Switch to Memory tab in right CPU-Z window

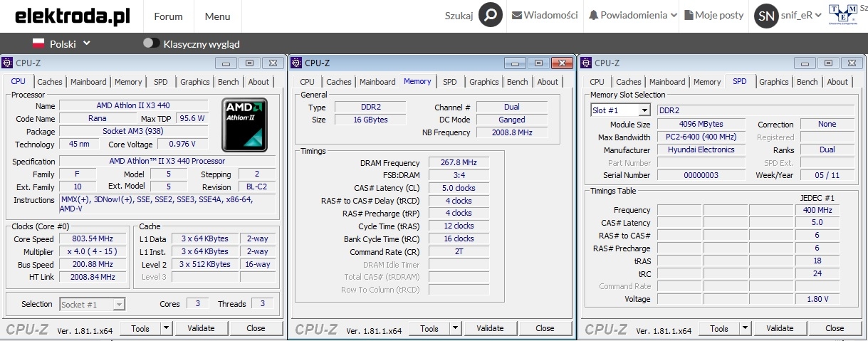tap(707, 82)
